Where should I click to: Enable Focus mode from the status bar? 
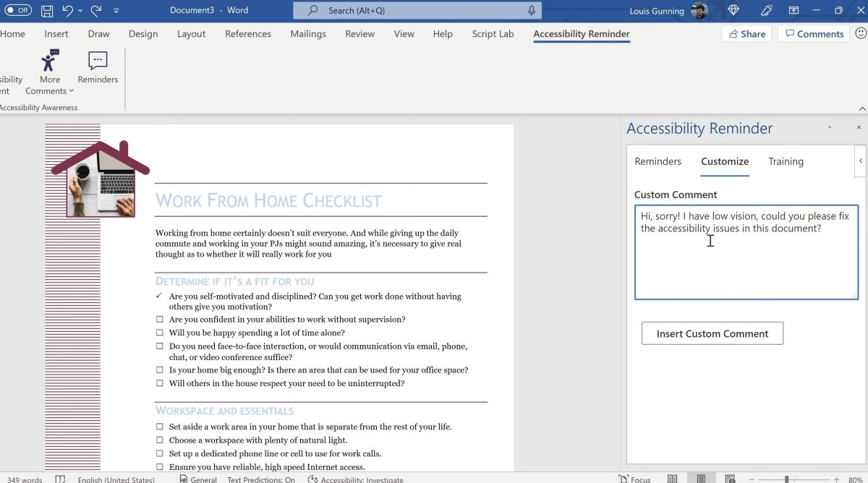[635, 479]
